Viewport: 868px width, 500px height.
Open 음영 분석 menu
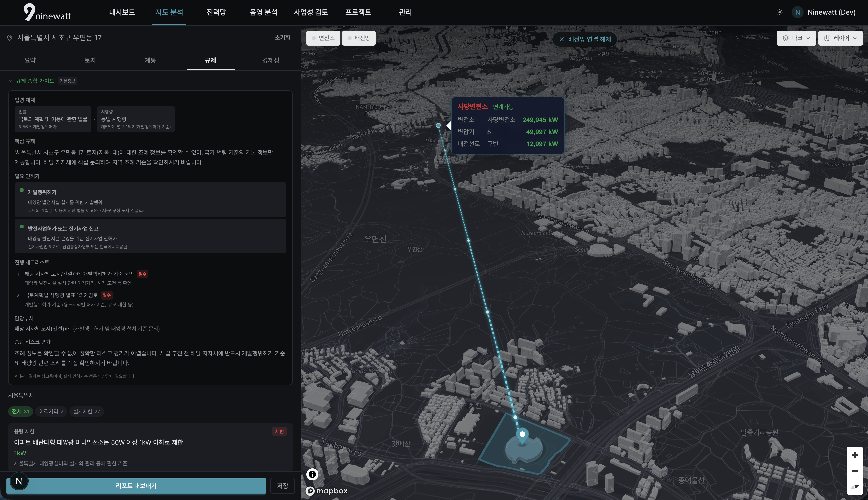point(263,12)
